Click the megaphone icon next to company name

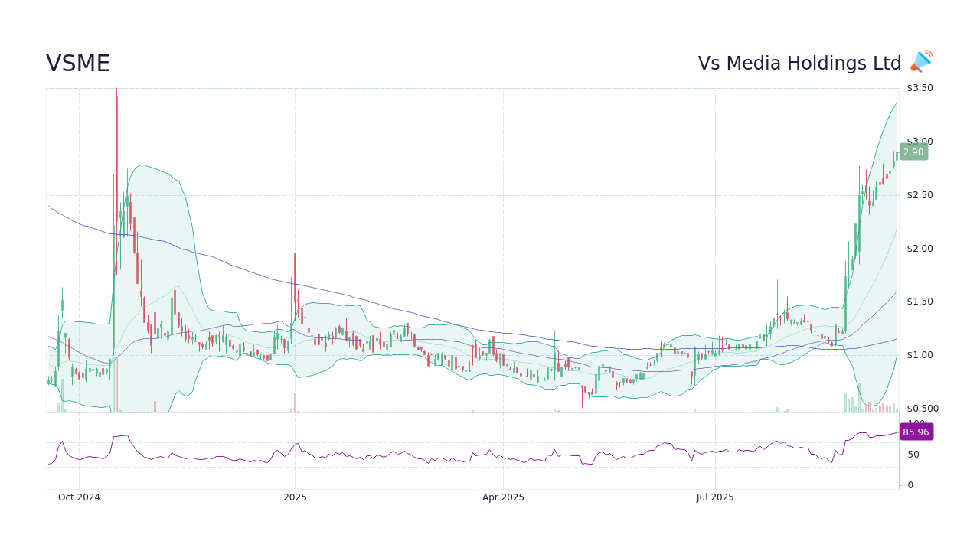coord(920,60)
